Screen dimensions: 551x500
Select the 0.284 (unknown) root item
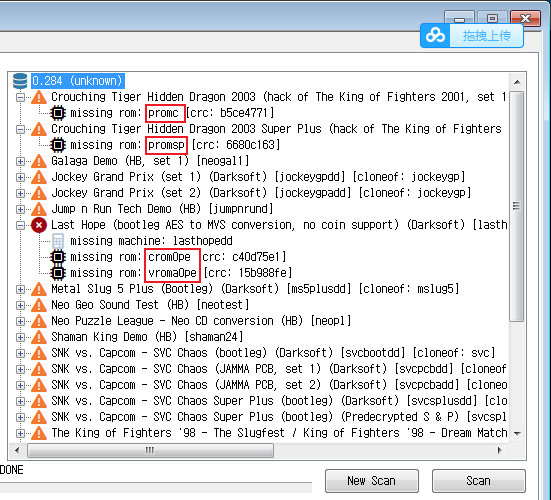click(x=78, y=81)
